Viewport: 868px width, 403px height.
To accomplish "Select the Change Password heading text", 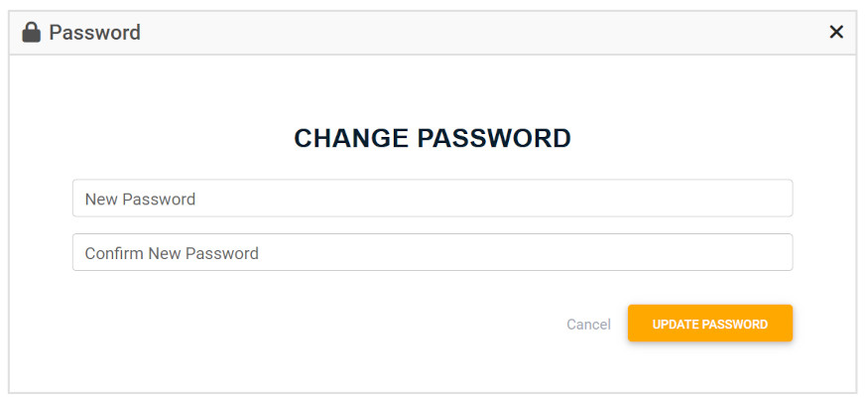I will (433, 138).
